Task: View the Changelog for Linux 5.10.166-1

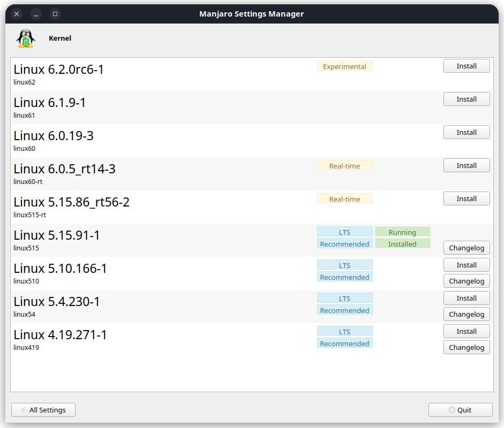Action: point(467,281)
